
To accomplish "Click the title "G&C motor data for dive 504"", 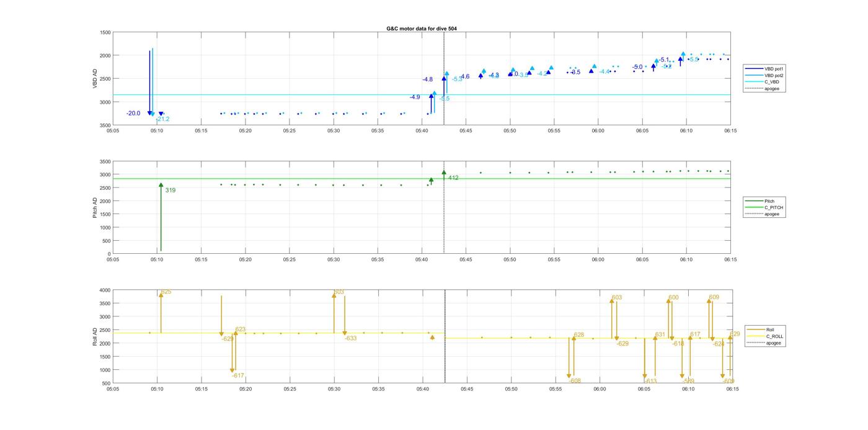I will 422,29.
